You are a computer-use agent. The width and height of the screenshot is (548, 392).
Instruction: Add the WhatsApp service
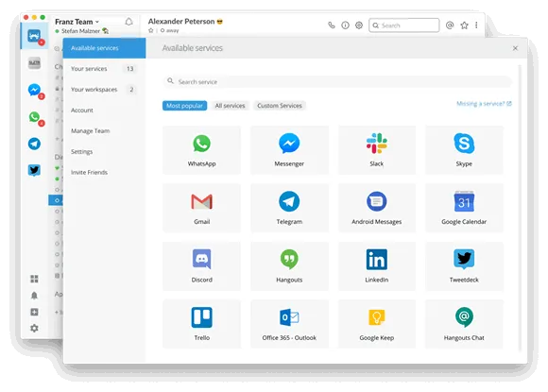click(x=201, y=150)
